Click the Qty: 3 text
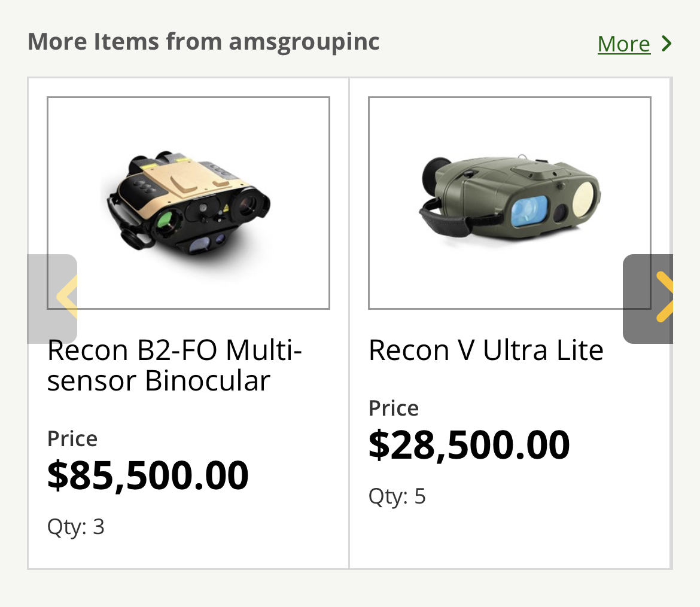Image resolution: width=700 pixels, height=607 pixels. pos(76,527)
